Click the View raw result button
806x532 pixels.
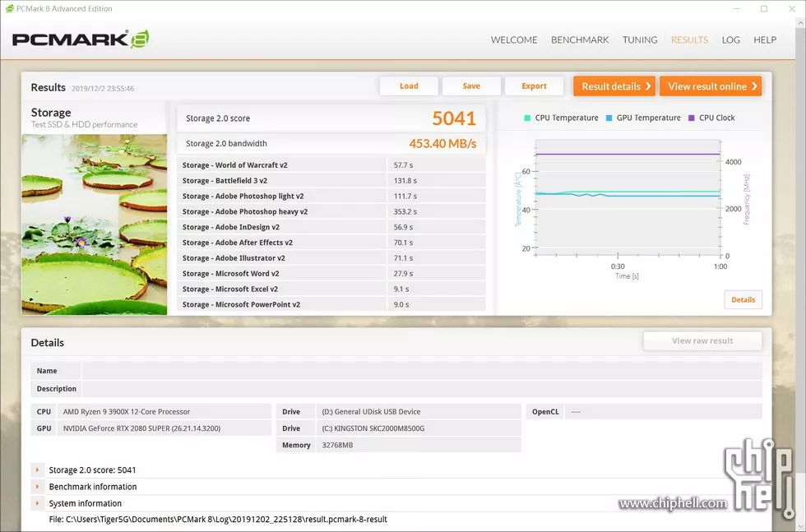point(702,340)
